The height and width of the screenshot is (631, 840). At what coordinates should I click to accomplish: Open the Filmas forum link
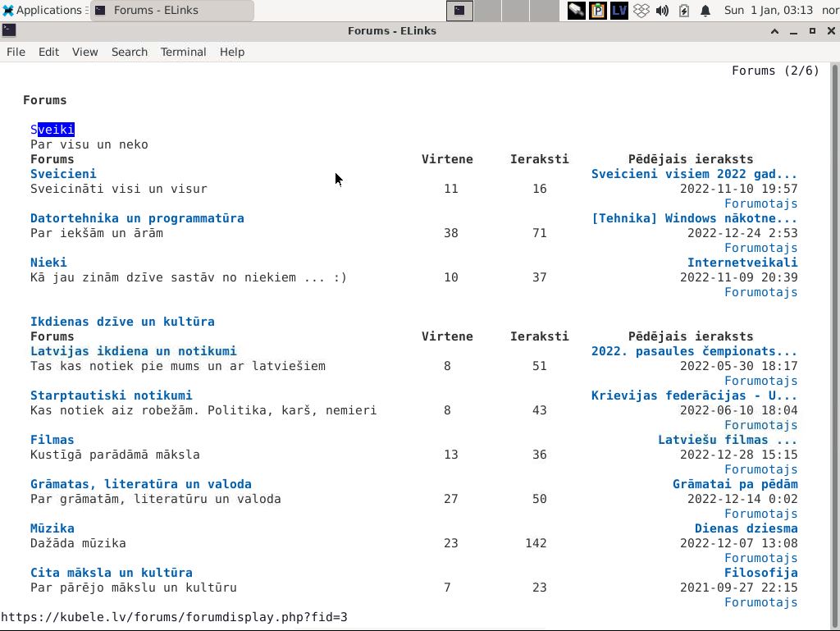click(x=52, y=440)
